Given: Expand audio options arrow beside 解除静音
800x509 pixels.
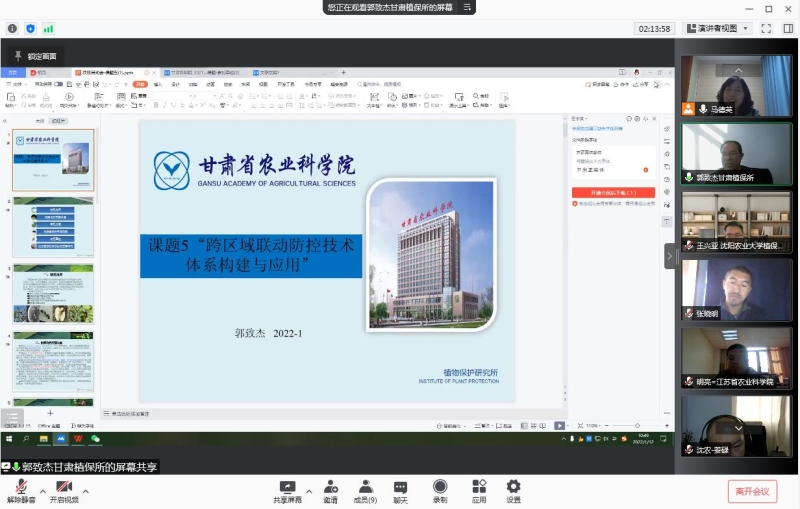Looking at the screenshot, I should tap(42, 491).
